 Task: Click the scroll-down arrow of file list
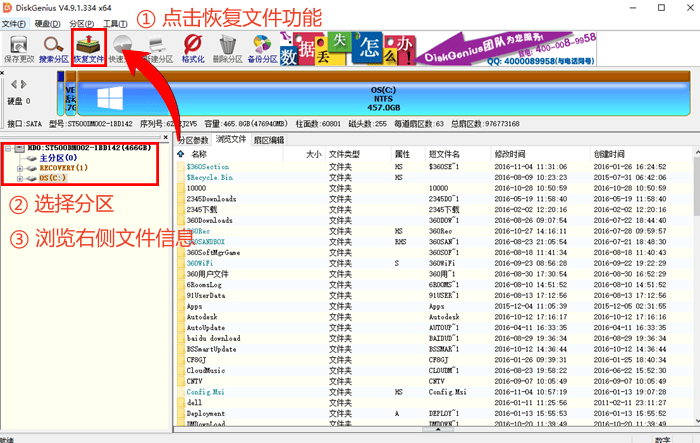[696, 420]
